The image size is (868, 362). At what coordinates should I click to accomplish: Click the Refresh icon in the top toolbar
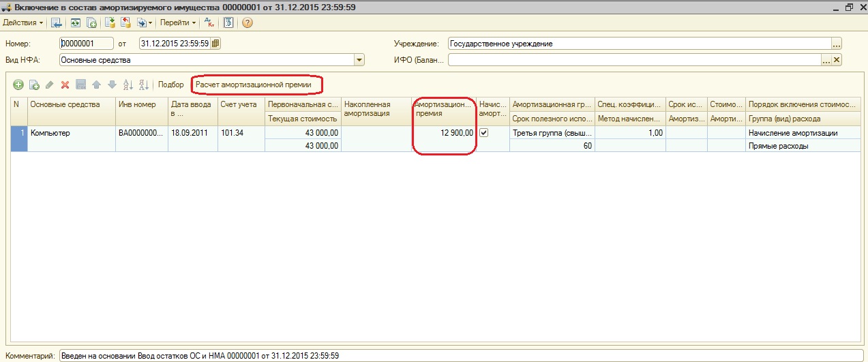coord(74,22)
